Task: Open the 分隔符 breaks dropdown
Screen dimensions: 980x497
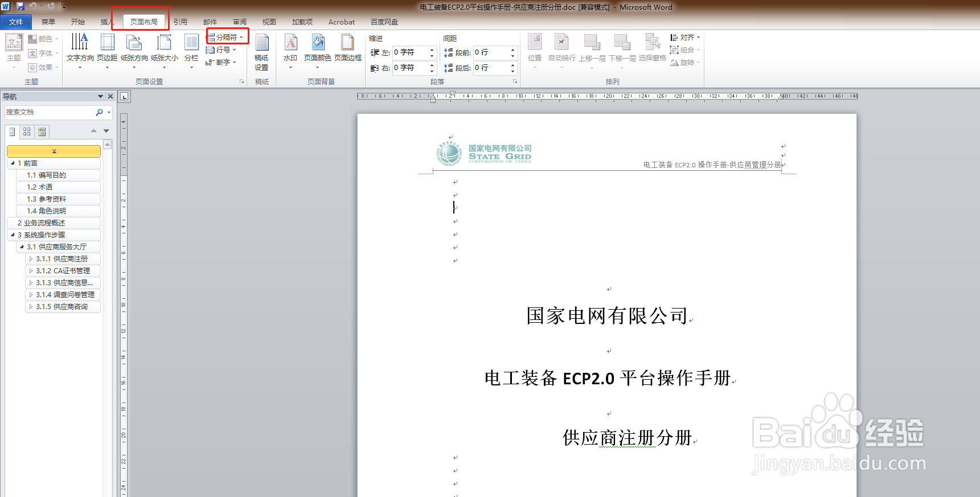Action: click(227, 37)
